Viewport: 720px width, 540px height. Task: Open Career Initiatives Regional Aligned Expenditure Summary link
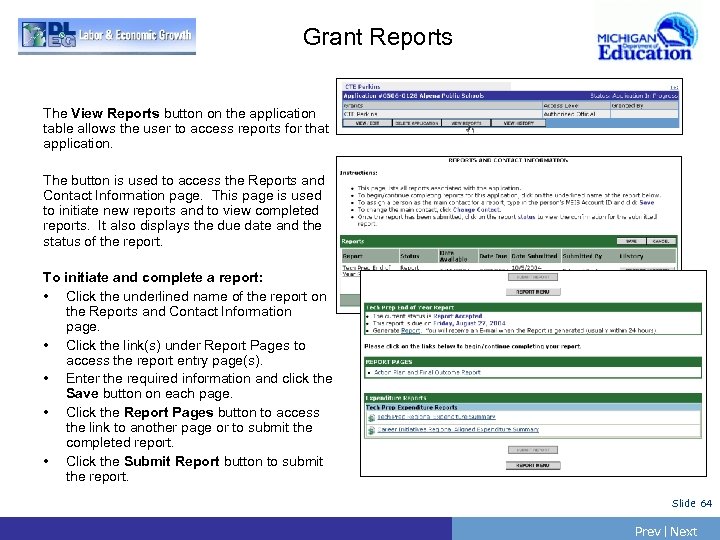point(458,430)
